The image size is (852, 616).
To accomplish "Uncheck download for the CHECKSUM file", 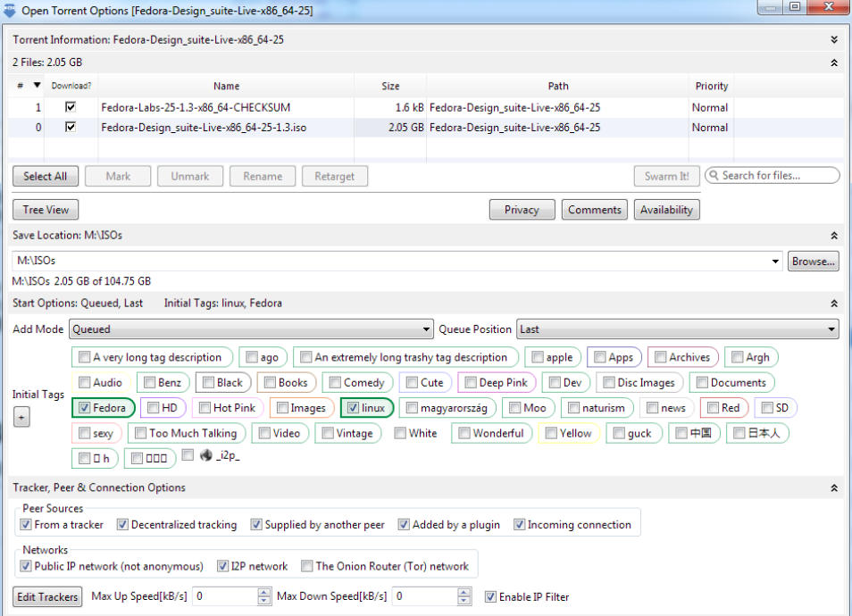I will point(71,107).
